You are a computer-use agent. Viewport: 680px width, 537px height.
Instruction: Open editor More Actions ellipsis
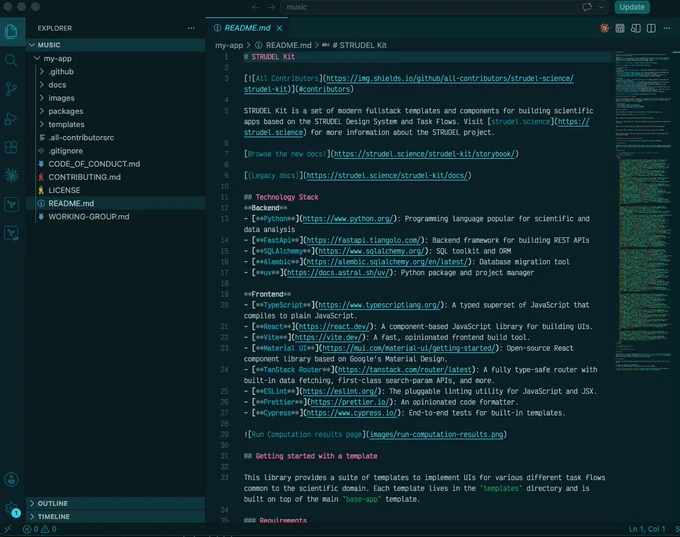pos(667,28)
